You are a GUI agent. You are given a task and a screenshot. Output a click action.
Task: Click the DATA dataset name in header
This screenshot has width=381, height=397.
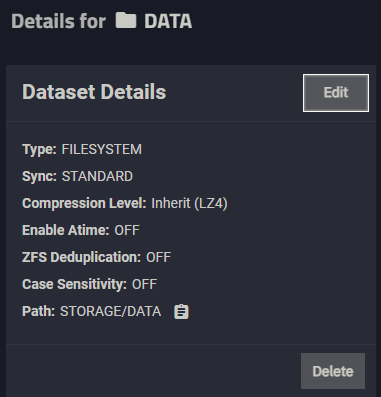[168, 21]
